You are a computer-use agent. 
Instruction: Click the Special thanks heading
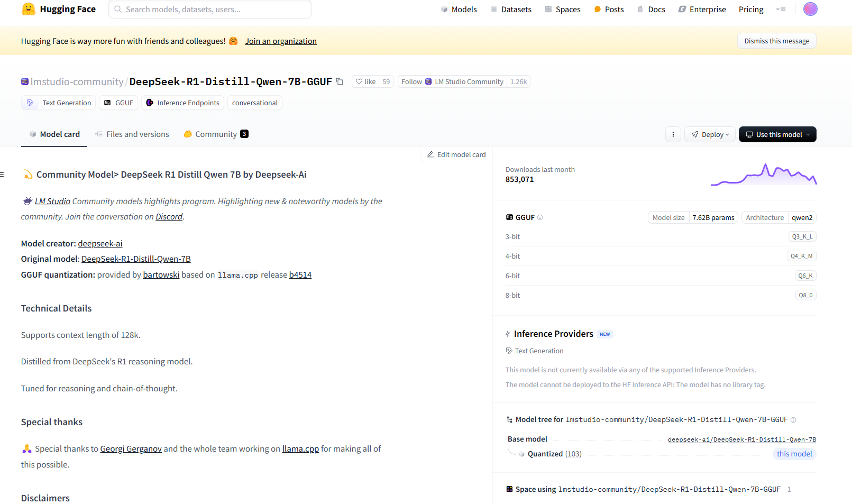tap(52, 422)
